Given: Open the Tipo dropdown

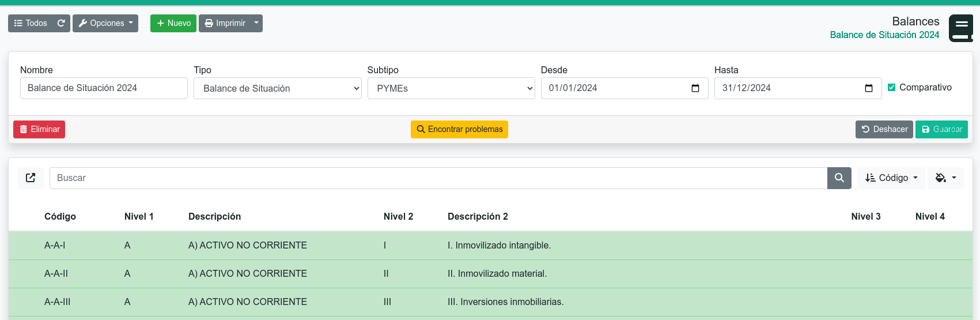Looking at the screenshot, I should point(278,88).
